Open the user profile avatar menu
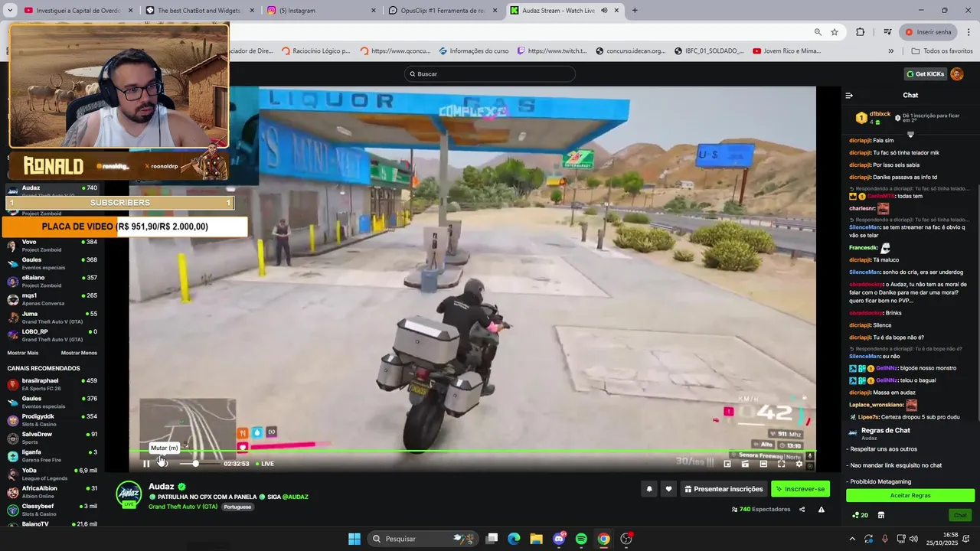 click(x=957, y=74)
